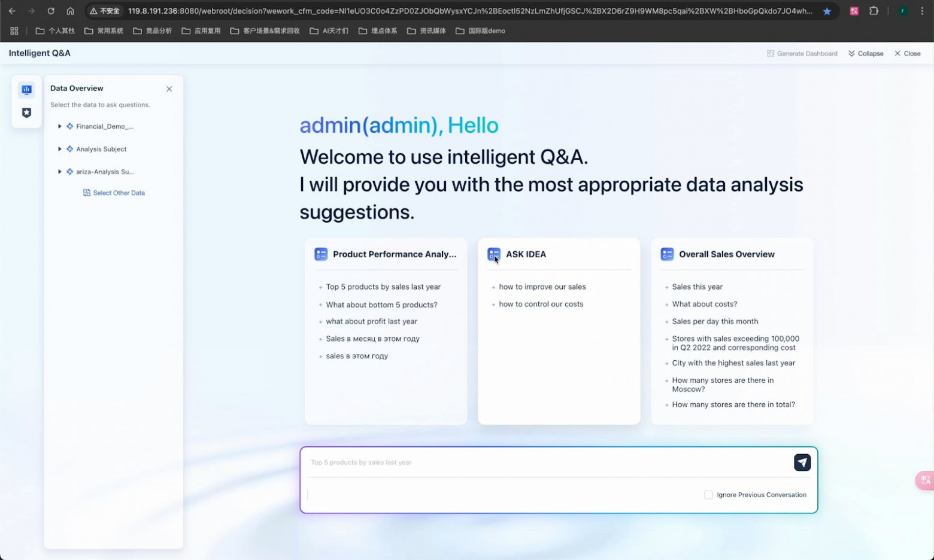Select the Financial_Demo_ dataset label
Screen dimensions: 934x560
(x=105, y=126)
